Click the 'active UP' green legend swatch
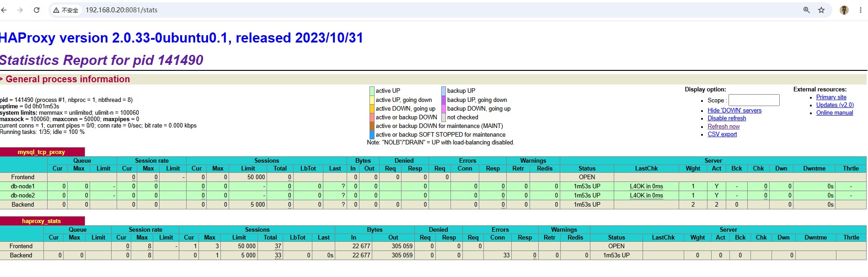Screen dimensions: 868x277 coord(372,91)
